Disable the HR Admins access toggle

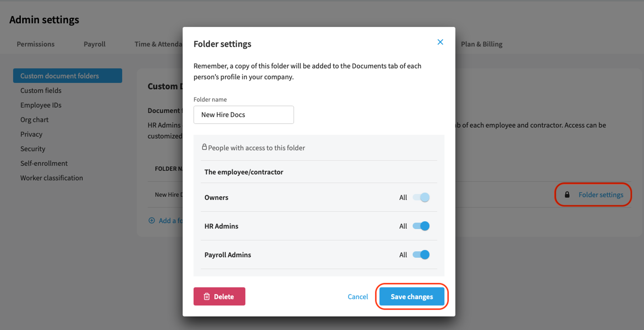pyautogui.click(x=421, y=226)
